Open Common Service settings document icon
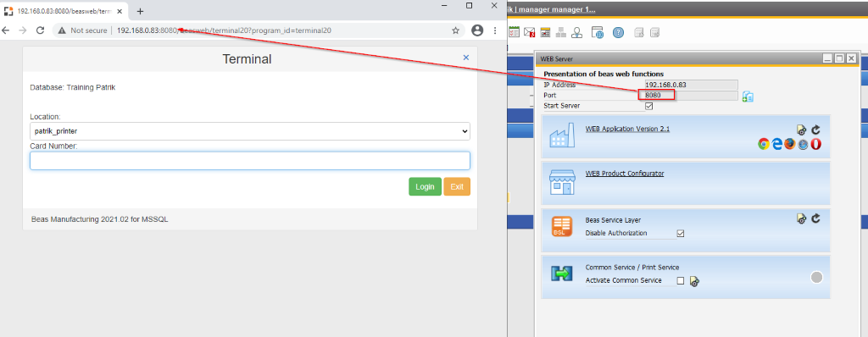This screenshot has height=337, width=868. tap(695, 282)
